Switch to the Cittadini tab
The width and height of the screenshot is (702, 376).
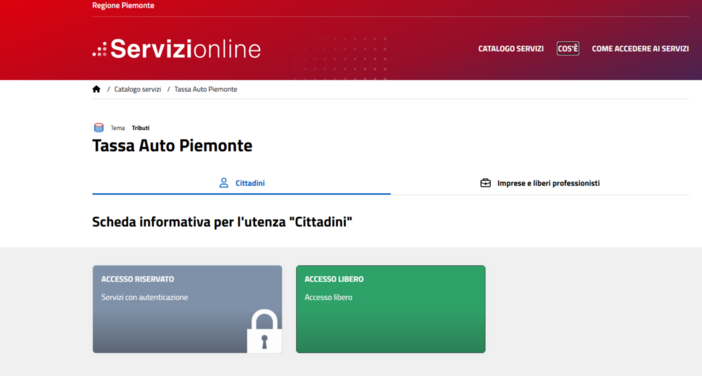coord(241,183)
